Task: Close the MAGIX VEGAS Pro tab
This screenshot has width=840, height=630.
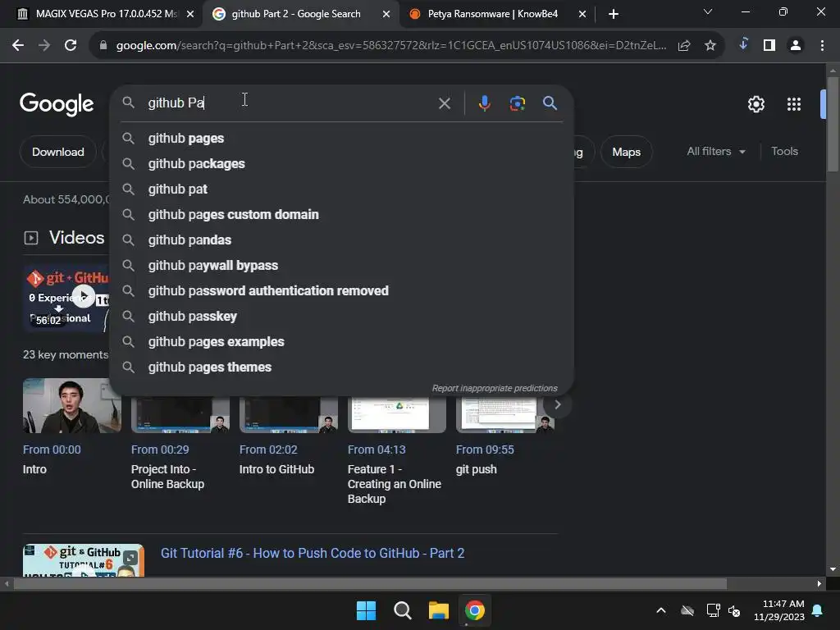Action: coord(190,14)
